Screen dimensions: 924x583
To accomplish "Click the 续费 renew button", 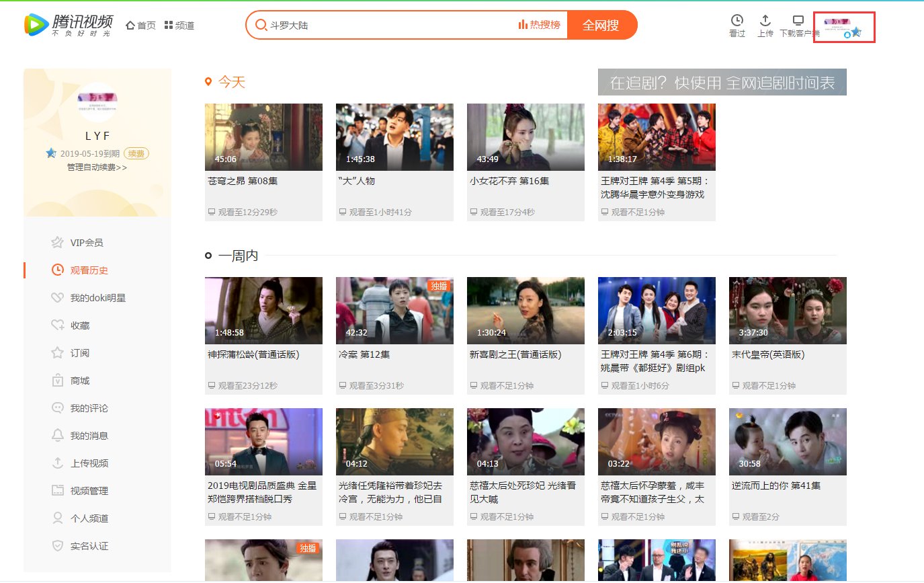I will (x=136, y=153).
